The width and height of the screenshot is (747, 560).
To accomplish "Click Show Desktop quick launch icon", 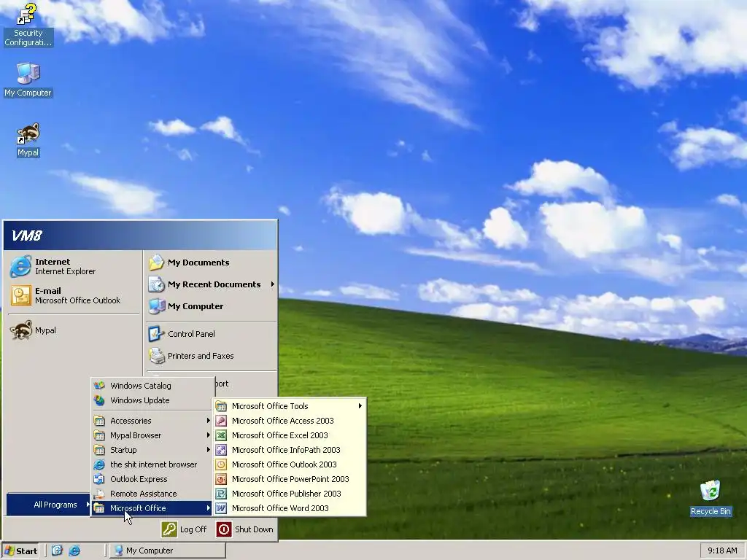I will click(x=57, y=551).
